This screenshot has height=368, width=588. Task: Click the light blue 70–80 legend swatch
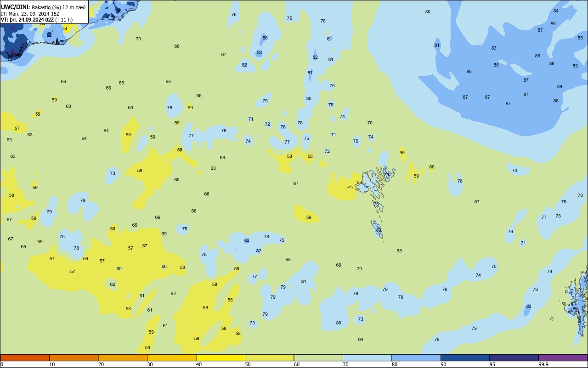pyautogui.click(x=367, y=357)
